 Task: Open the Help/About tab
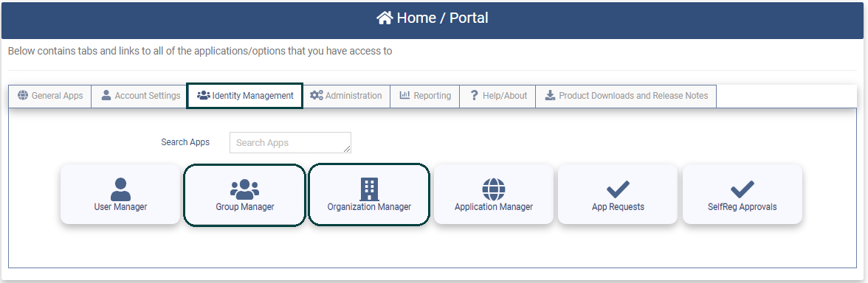(x=497, y=96)
